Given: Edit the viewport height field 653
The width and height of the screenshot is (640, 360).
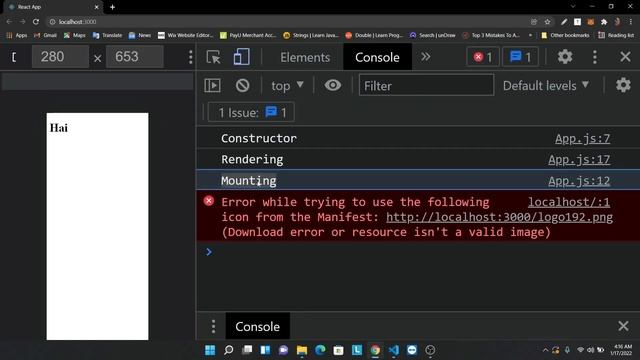Looking at the screenshot, I should coord(135,57).
